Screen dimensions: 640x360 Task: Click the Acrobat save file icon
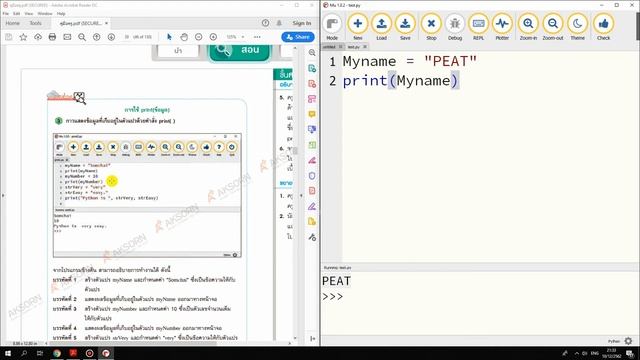click(x=9, y=37)
